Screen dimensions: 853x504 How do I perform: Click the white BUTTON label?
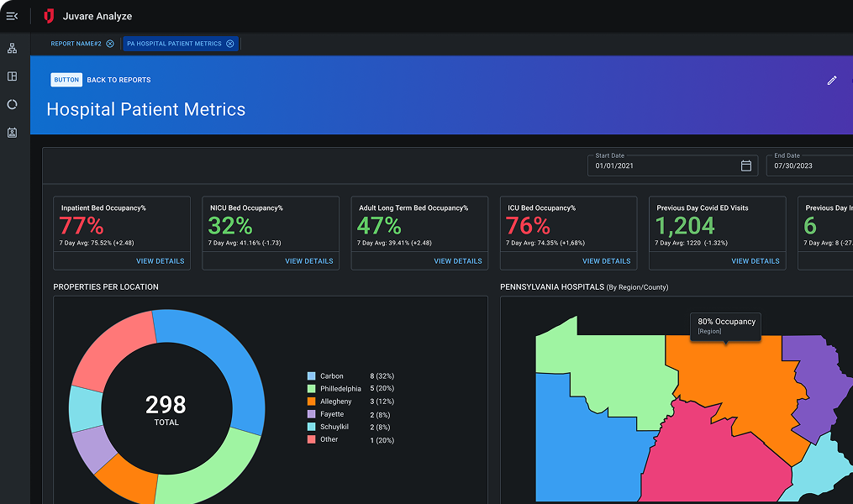66,80
